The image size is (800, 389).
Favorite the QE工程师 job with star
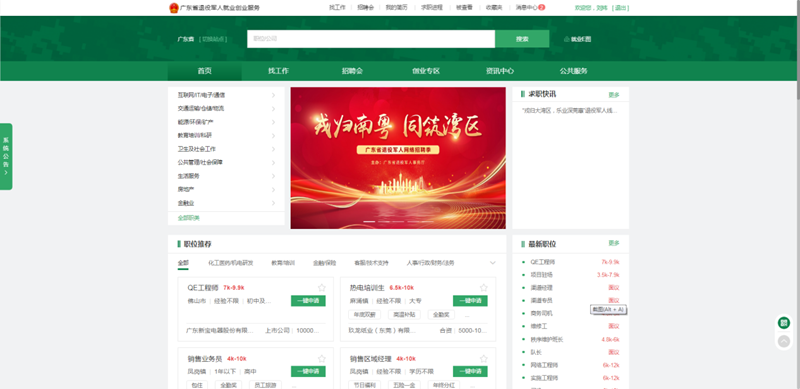[321, 287]
